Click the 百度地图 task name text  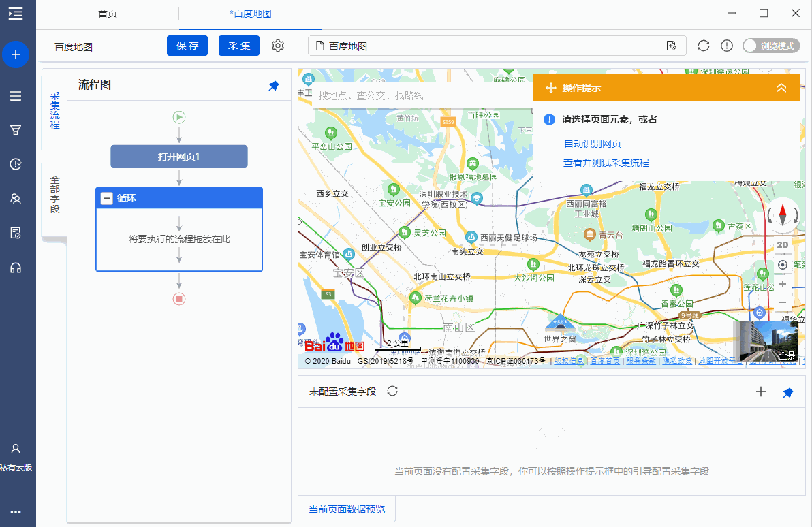click(74, 47)
